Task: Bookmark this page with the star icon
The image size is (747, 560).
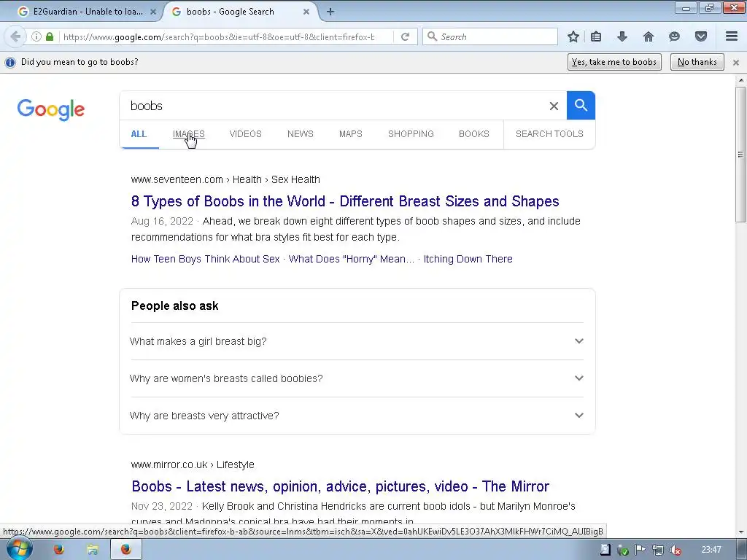Action: (x=573, y=36)
